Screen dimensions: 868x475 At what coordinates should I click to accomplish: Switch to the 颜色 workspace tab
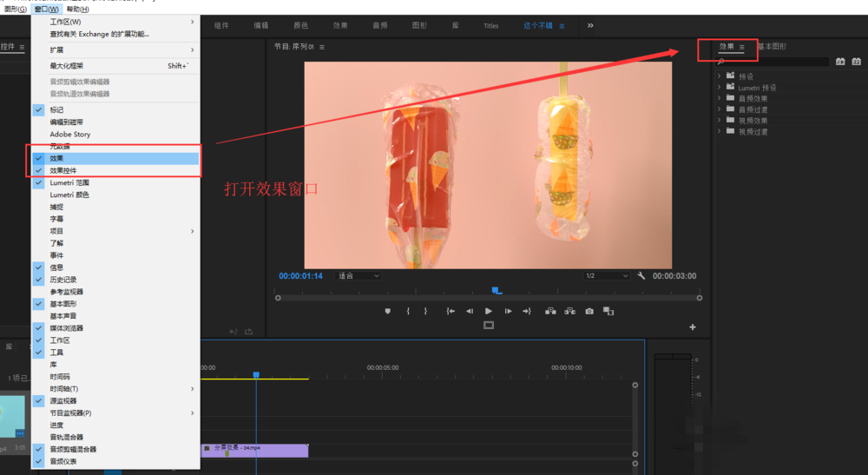pyautogui.click(x=300, y=25)
